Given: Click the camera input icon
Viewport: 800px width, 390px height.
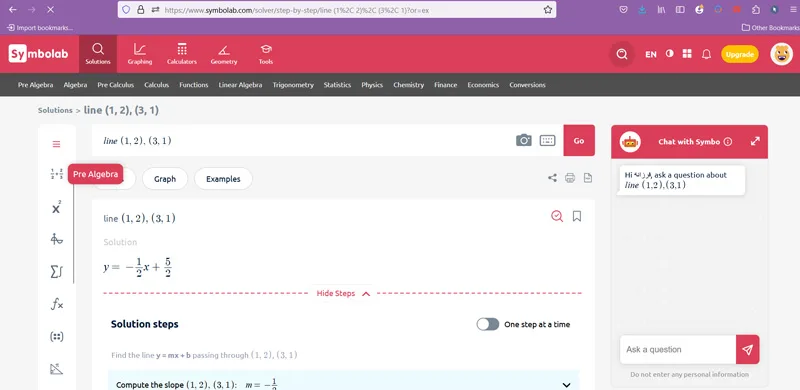Looking at the screenshot, I should (x=523, y=140).
